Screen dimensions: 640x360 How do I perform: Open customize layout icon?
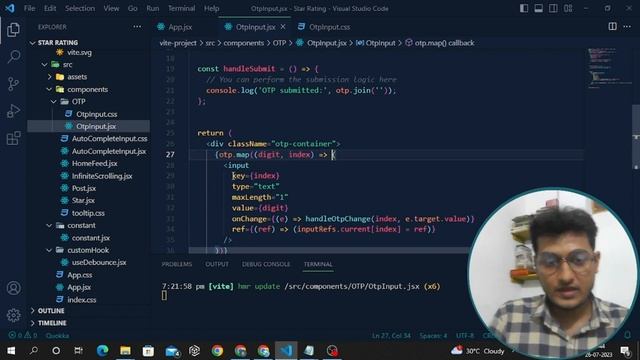click(x=568, y=8)
